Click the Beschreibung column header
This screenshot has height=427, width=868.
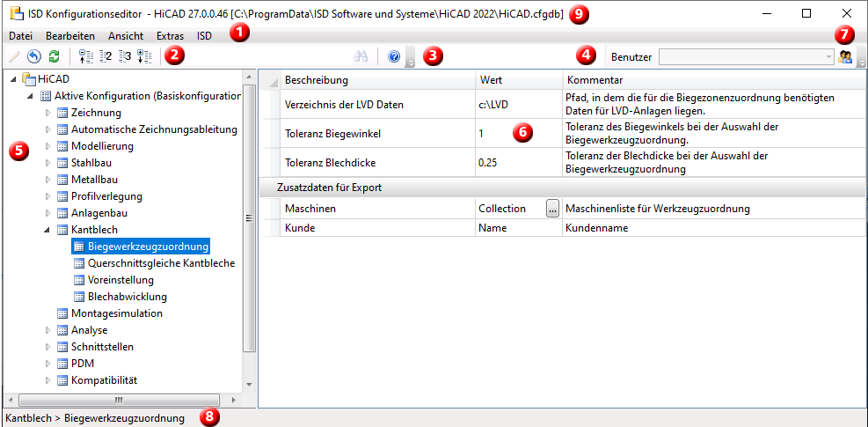(377, 80)
